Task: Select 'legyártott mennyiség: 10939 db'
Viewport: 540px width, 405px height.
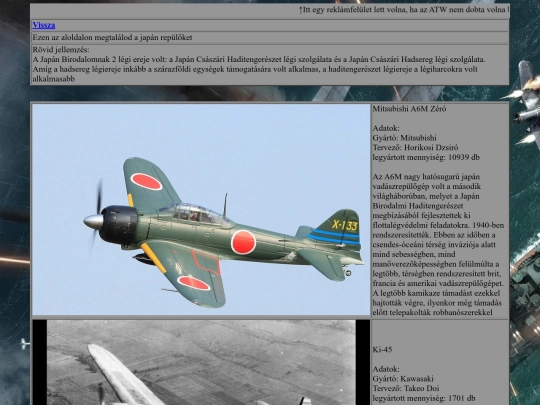Action: click(x=426, y=157)
